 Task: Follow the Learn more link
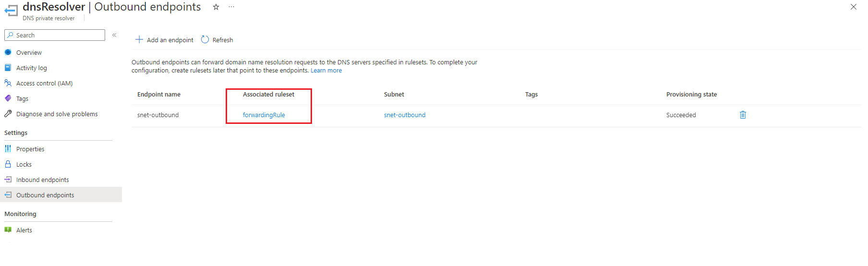click(326, 70)
